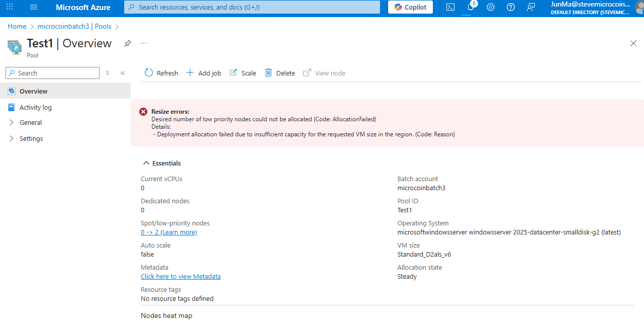The height and width of the screenshot is (321, 644).
Task: Collapse the sidebar with double chevron
Action: point(123,73)
